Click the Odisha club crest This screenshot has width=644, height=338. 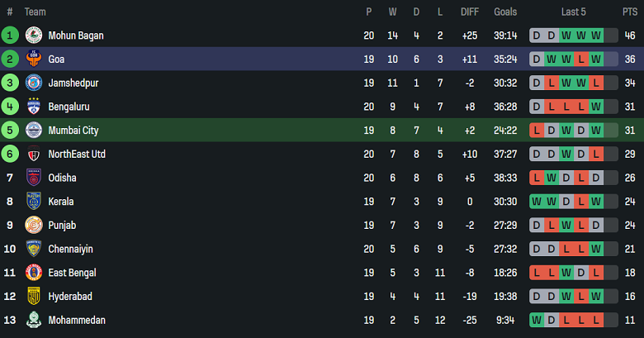[34, 178]
